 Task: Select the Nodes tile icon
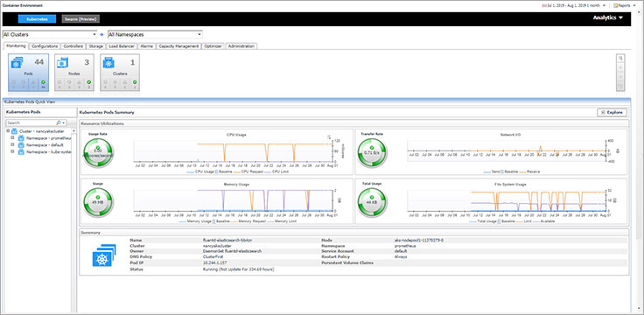pos(62,63)
